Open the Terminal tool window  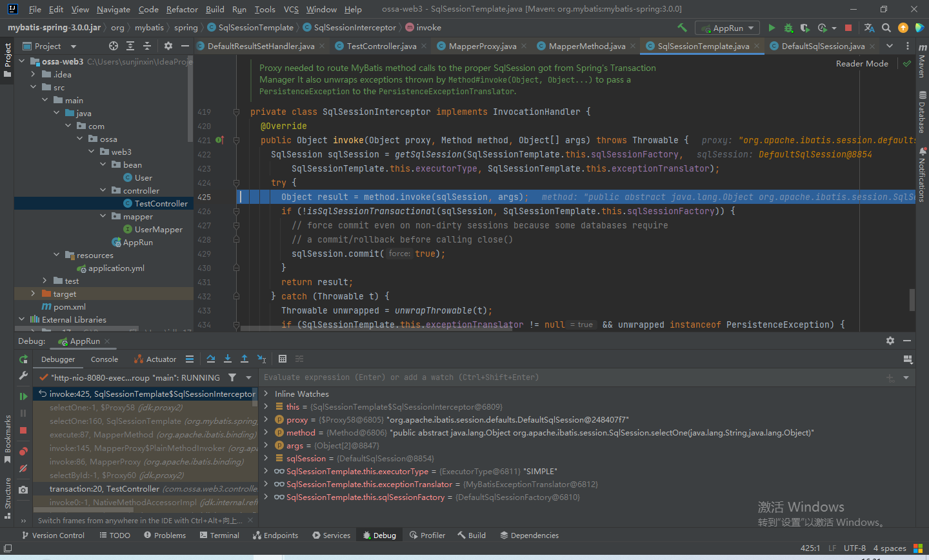(x=219, y=535)
